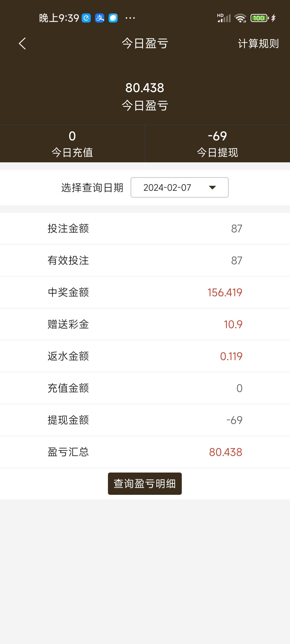Tap the back arrow icon
Viewport: 290px width, 644px height.
coord(23,43)
